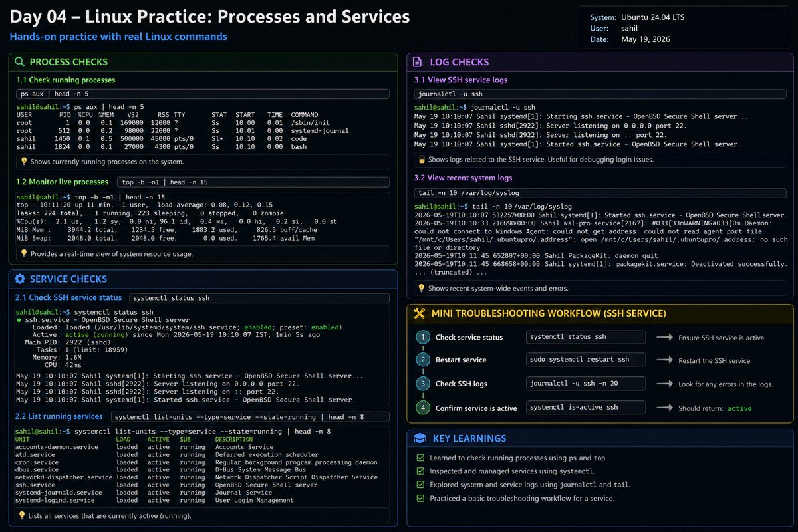Click lock icon next to 'Shows logs related to the SSH service'
This screenshot has width=798, height=532.
point(421,160)
